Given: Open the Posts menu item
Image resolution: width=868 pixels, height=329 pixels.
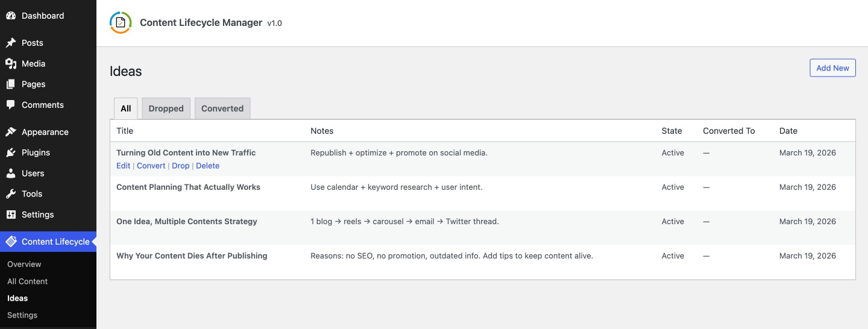Looking at the screenshot, I should pyautogui.click(x=48, y=43).
